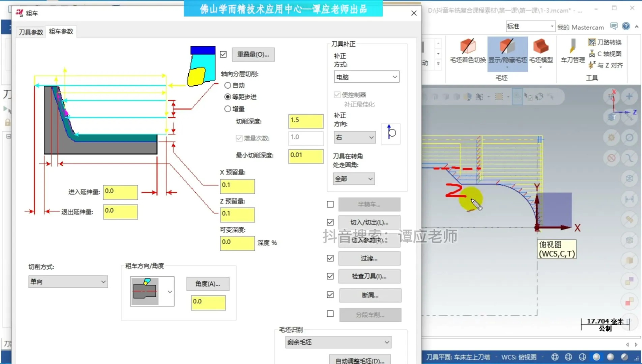
Task: Uncheck the 使控制器 compensation checkbox
Action: 337,95
